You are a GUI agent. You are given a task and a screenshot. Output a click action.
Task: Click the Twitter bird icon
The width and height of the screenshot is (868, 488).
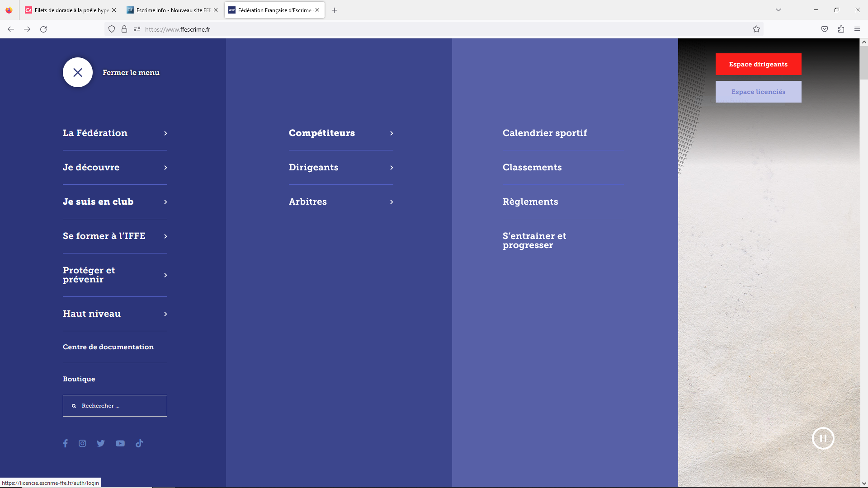click(x=101, y=443)
